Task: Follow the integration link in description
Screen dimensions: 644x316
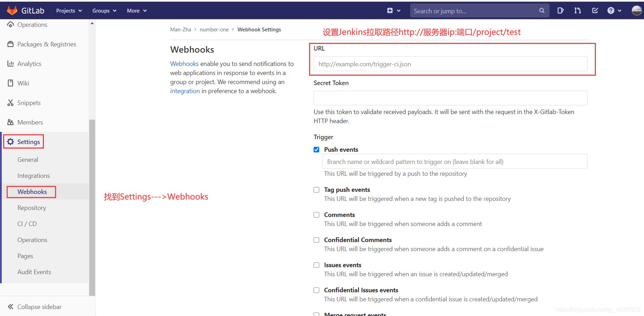Action: coord(185,91)
